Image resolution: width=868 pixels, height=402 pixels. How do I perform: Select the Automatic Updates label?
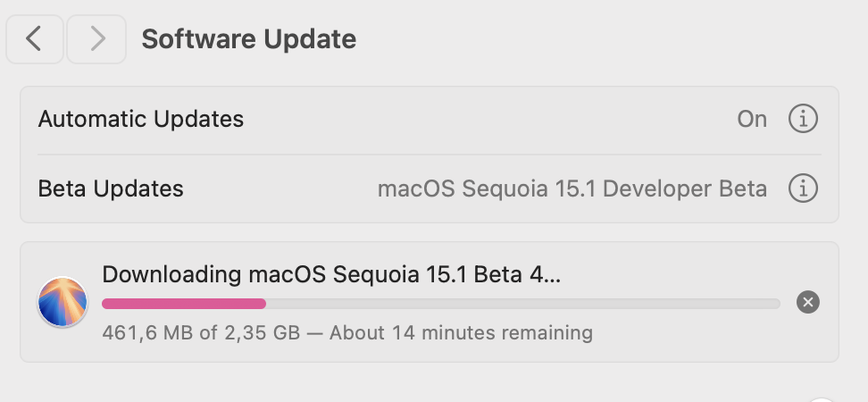140,119
